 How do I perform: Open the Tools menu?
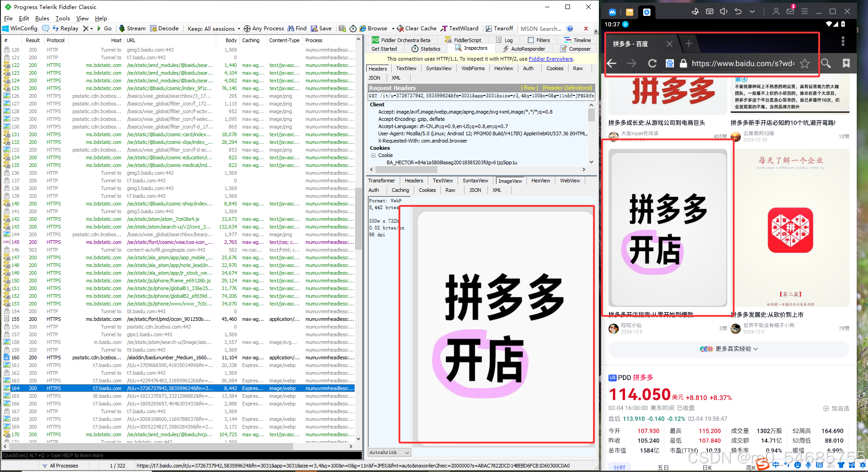point(62,18)
